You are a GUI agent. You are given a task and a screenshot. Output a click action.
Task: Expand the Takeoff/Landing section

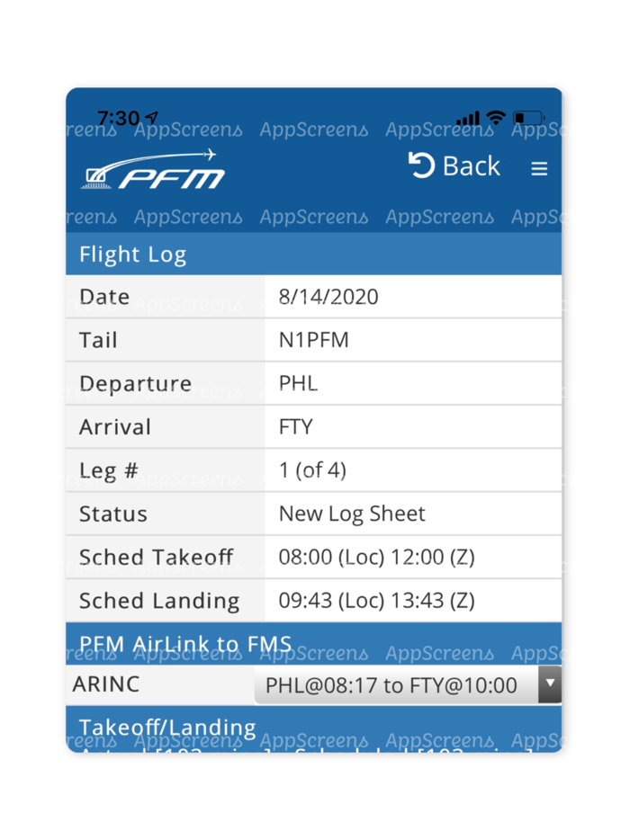coord(167,727)
